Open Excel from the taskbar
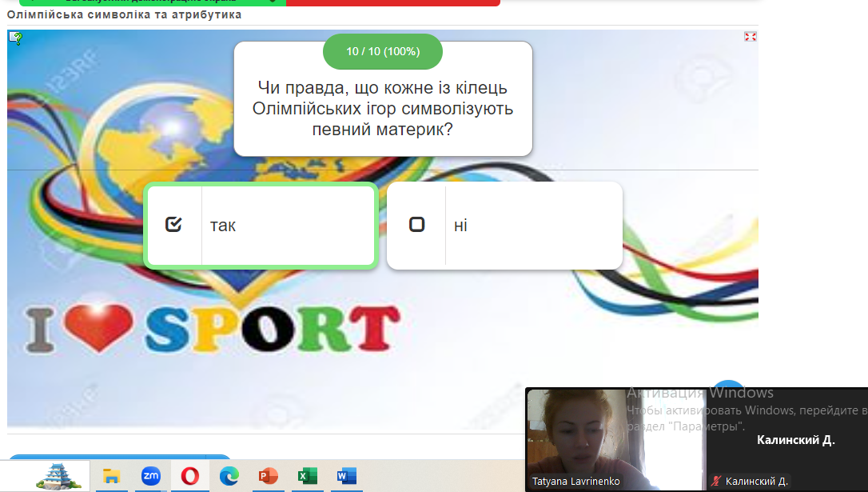The height and width of the screenshot is (492, 868). [x=307, y=476]
